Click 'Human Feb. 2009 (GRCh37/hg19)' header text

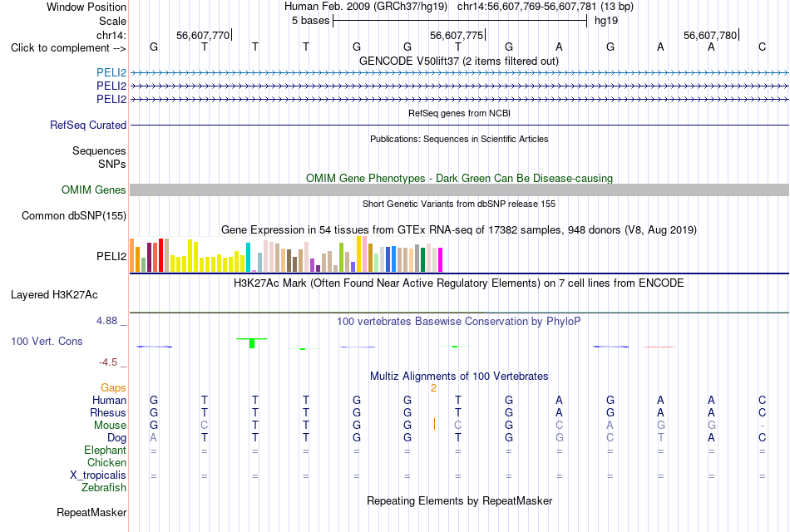point(366,7)
